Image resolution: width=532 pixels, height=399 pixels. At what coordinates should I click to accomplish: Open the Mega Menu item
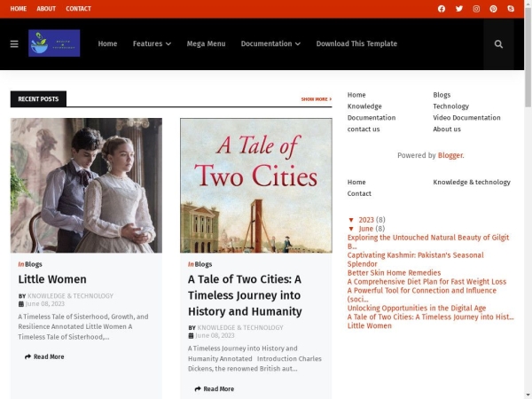point(206,43)
